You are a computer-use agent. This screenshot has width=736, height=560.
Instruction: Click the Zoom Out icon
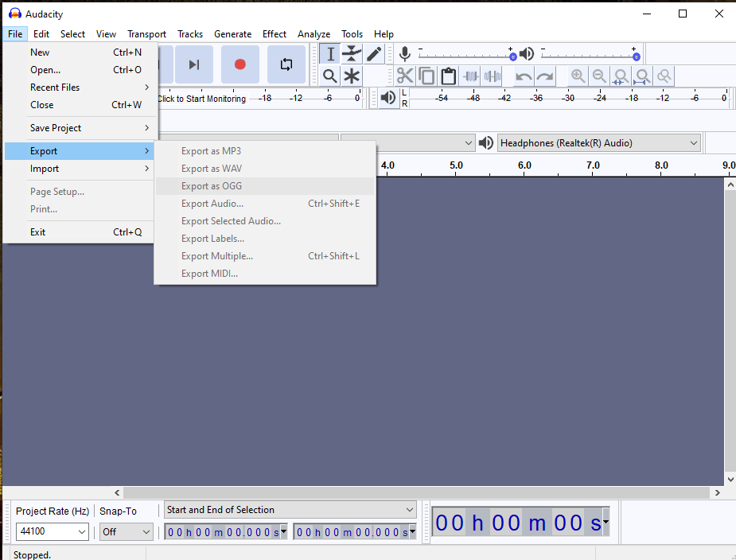[599, 76]
